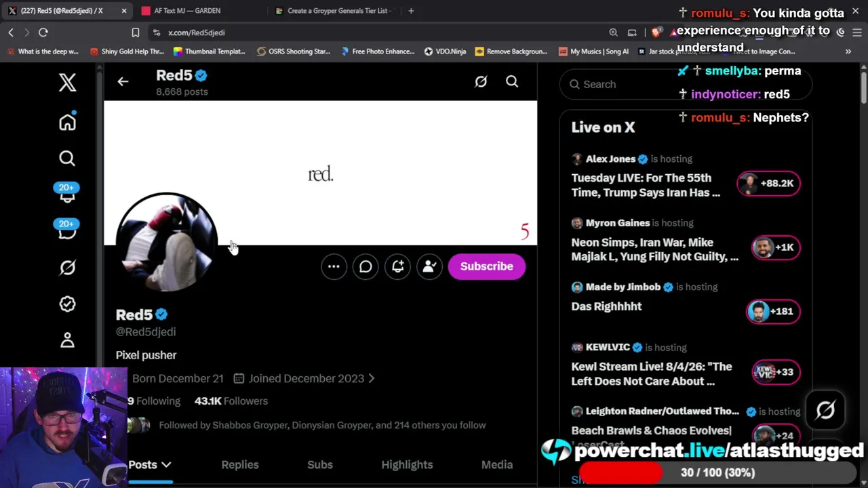The height and width of the screenshot is (488, 868).
Task: Open Explore search icon in left sidebar
Action: [x=67, y=158]
